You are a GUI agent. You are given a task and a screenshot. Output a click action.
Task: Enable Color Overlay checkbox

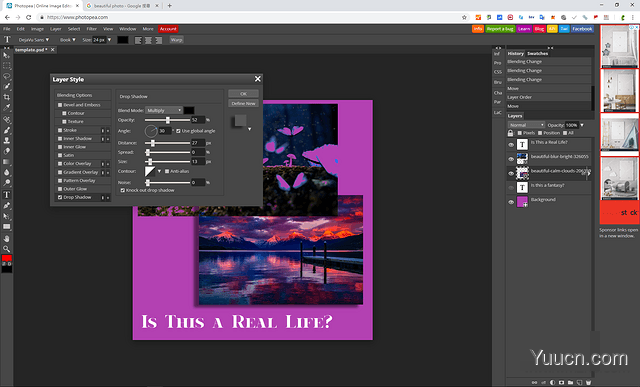point(60,164)
